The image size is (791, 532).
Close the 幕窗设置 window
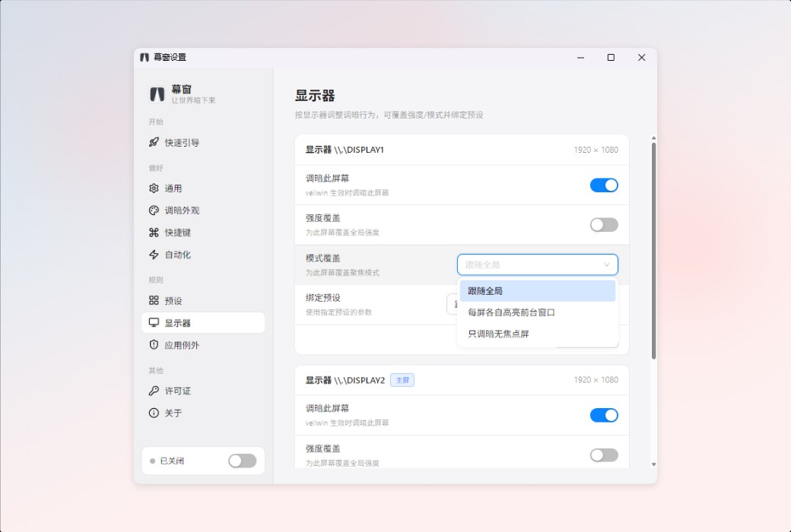pyautogui.click(x=642, y=58)
